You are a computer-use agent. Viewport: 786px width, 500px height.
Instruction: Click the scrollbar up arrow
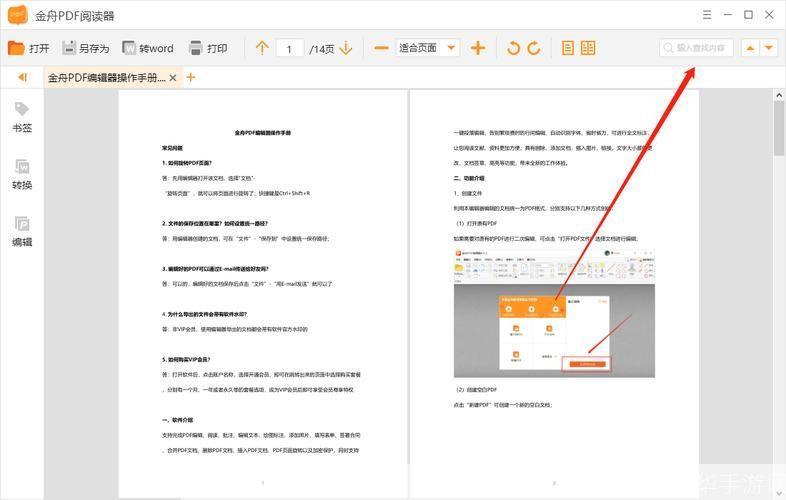[x=778, y=95]
